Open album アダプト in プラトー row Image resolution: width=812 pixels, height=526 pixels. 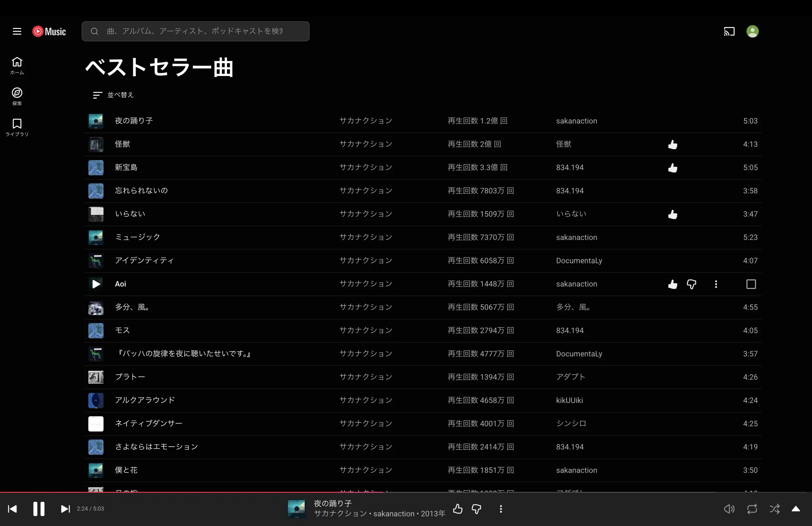point(571,377)
